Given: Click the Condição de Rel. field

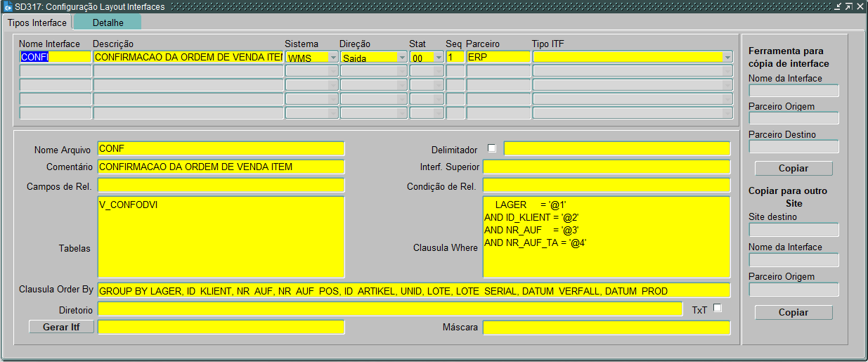Looking at the screenshot, I should 607,185.
